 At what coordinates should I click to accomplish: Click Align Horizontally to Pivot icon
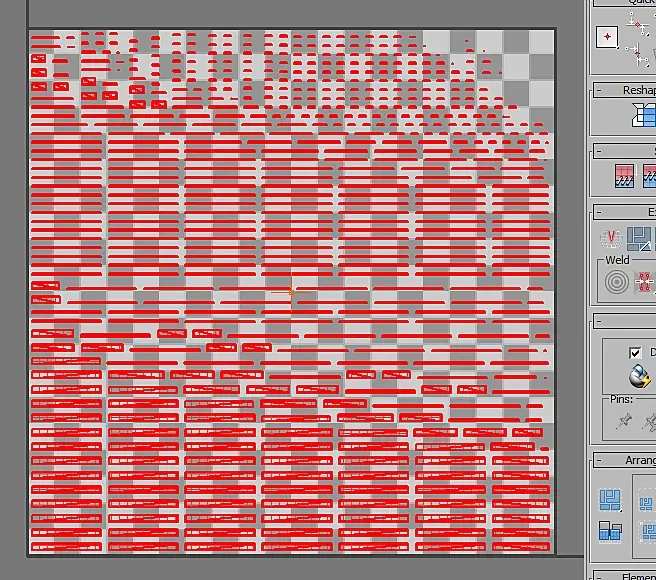point(637,23)
